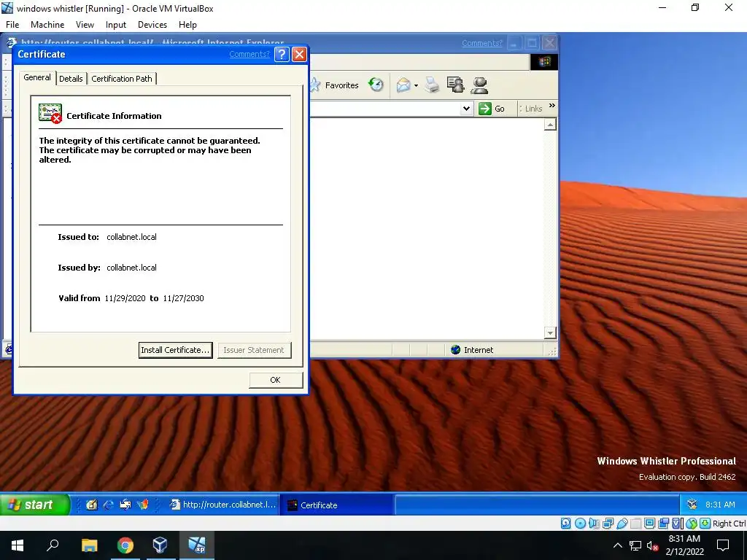The width and height of the screenshot is (747, 560).
Task: Click the colorful butterfly quick launch icon
Action: [143, 505]
